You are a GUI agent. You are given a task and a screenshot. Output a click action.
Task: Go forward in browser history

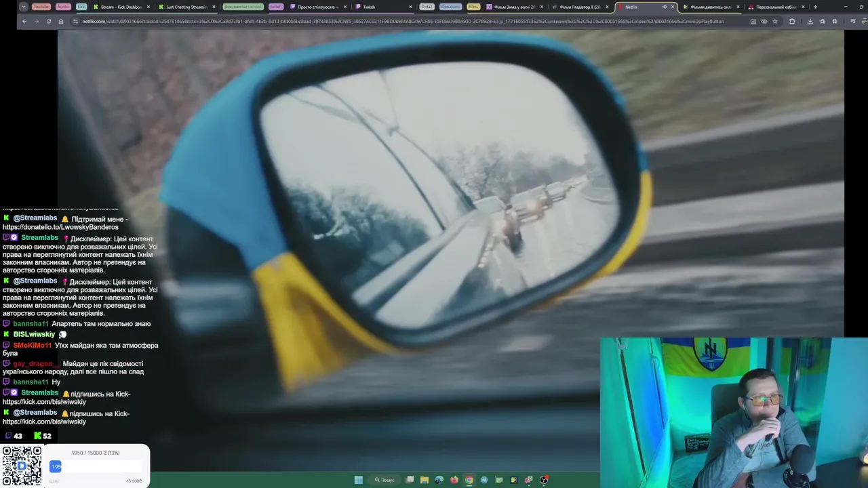point(36,21)
